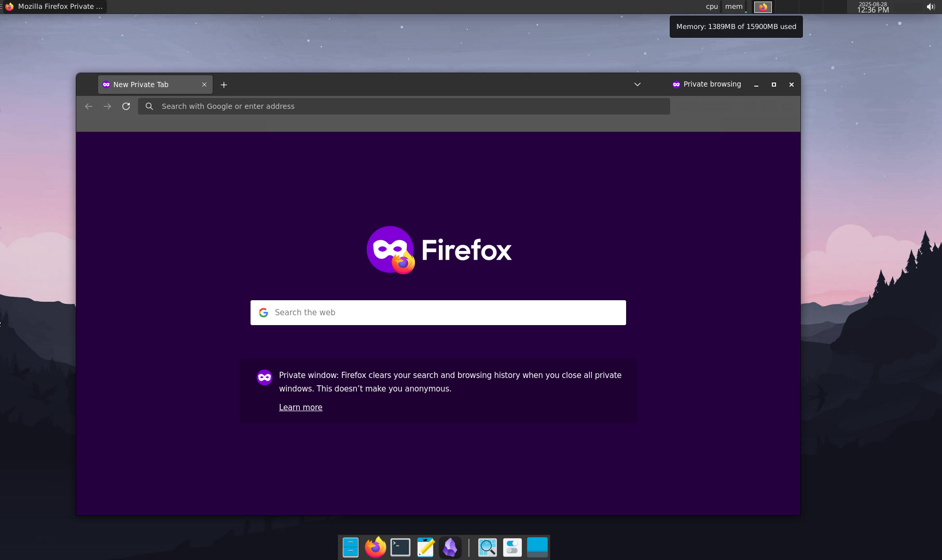Click the mem monitor in top panel
942x560 pixels.
click(x=733, y=7)
